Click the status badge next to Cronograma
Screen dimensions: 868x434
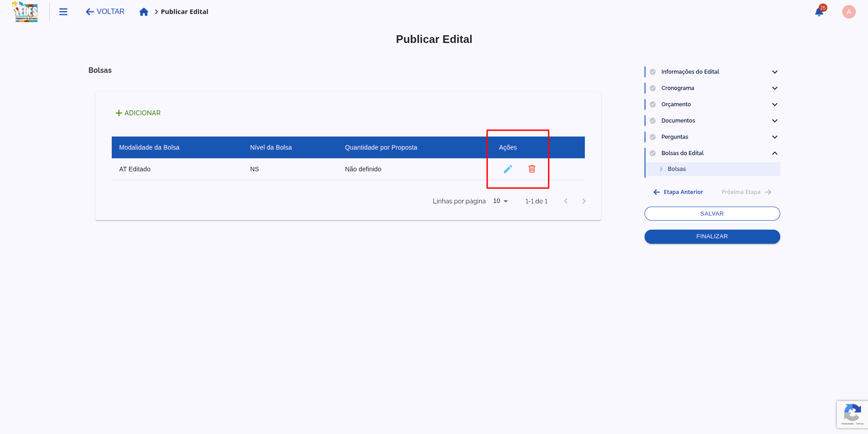point(652,88)
